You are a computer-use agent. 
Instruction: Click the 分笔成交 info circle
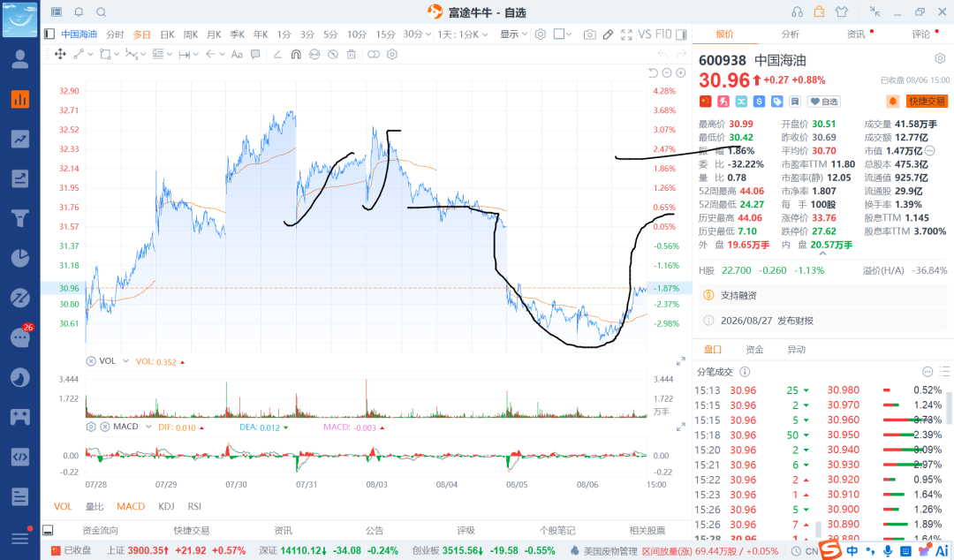[745, 372]
